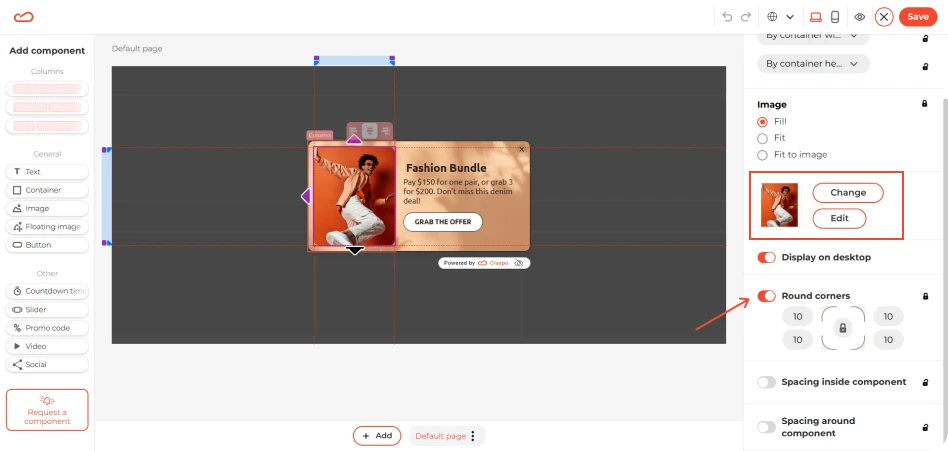Viewport: 948px width, 451px height.
Task: Select the Fit to image option
Action: 762,155
